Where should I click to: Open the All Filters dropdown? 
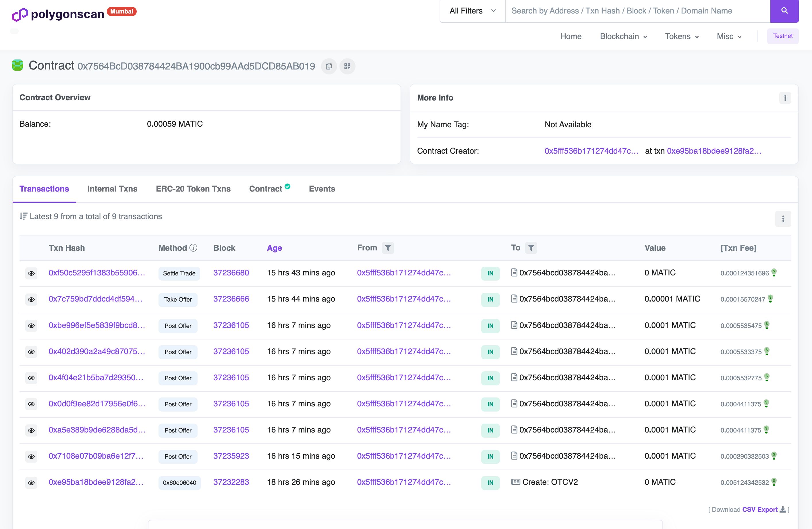pos(473,11)
